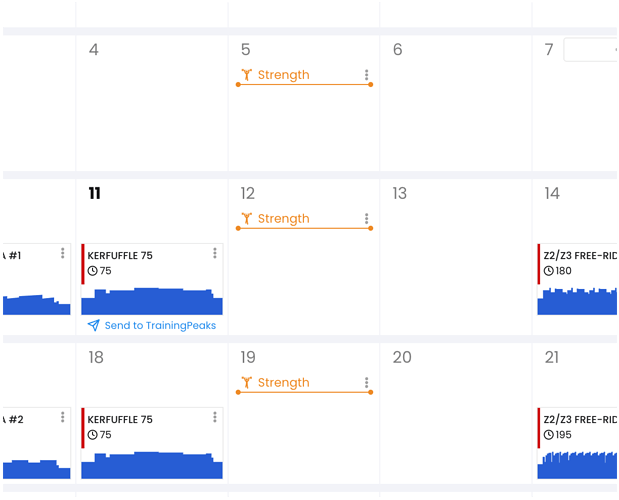This screenshot has height=500, width=619.
Task: Open options menu for Strength on day 5
Action: tap(366, 75)
